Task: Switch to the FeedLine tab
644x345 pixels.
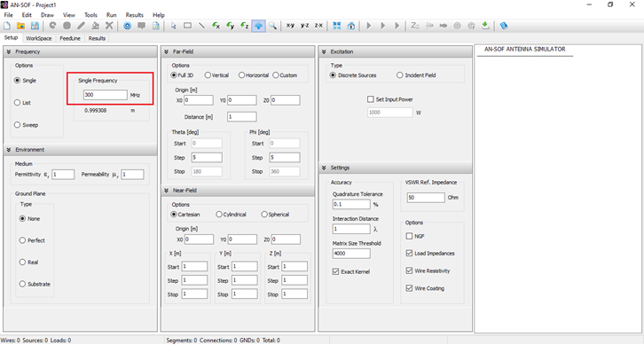Action: [70, 38]
